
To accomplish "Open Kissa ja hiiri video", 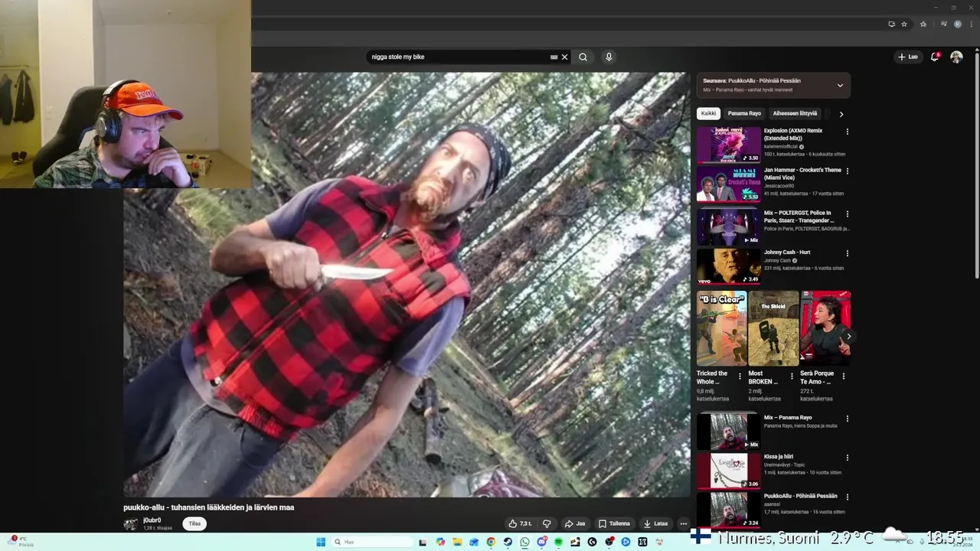I will coord(728,471).
